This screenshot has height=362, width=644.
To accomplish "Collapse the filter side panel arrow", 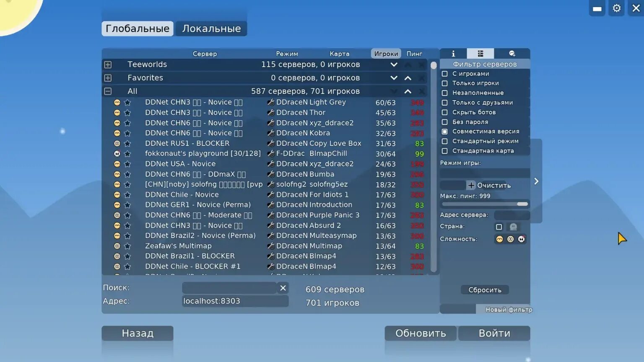I will (536, 181).
